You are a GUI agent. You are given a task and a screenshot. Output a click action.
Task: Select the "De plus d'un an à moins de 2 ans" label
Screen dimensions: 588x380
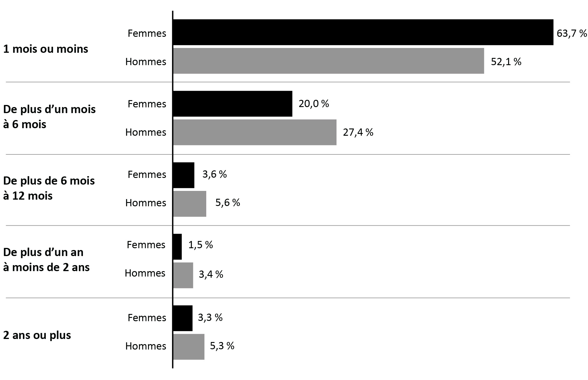pyautogui.click(x=46, y=260)
